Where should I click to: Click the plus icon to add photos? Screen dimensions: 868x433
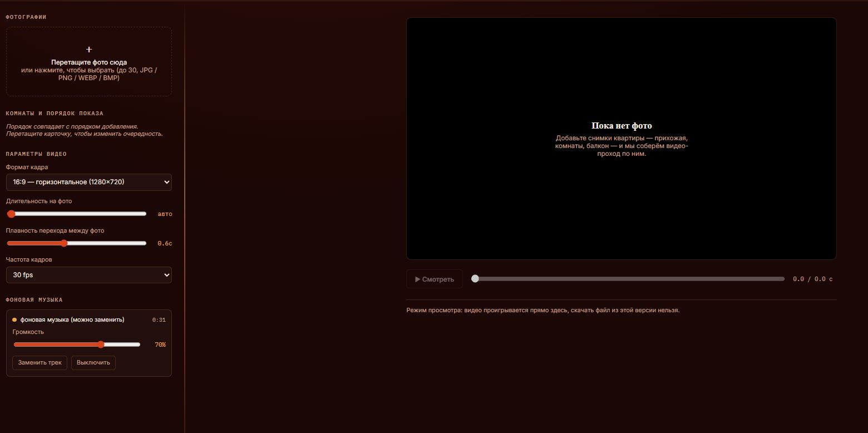pos(89,50)
